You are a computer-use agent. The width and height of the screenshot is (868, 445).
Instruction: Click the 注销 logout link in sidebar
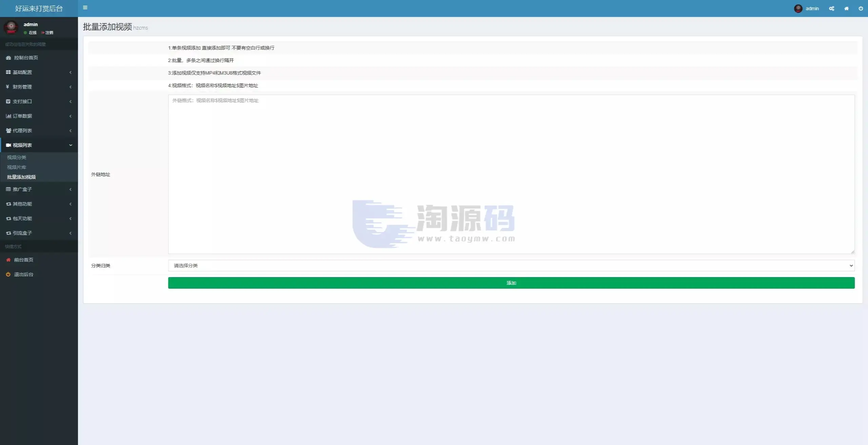pos(47,33)
